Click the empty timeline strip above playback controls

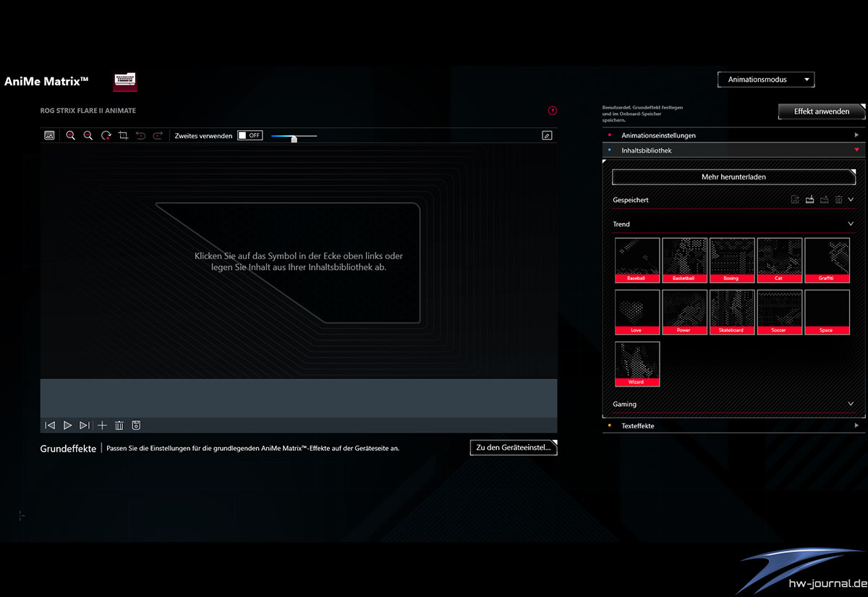pos(299,397)
